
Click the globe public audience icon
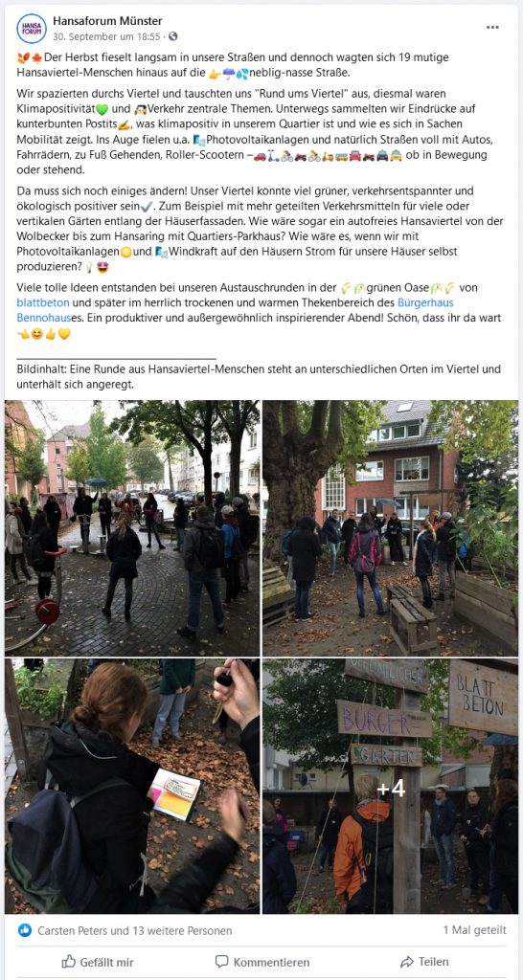(172, 37)
